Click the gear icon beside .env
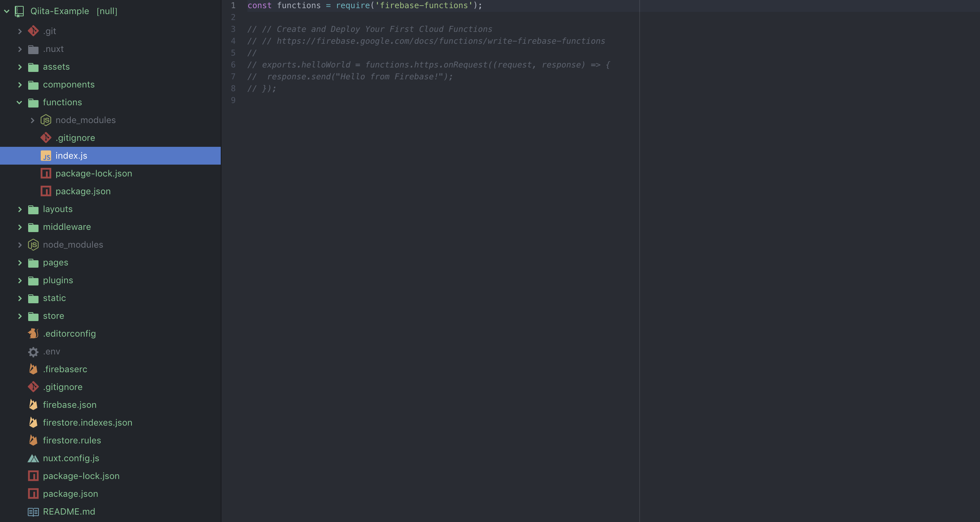980x522 pixels. 33,352
